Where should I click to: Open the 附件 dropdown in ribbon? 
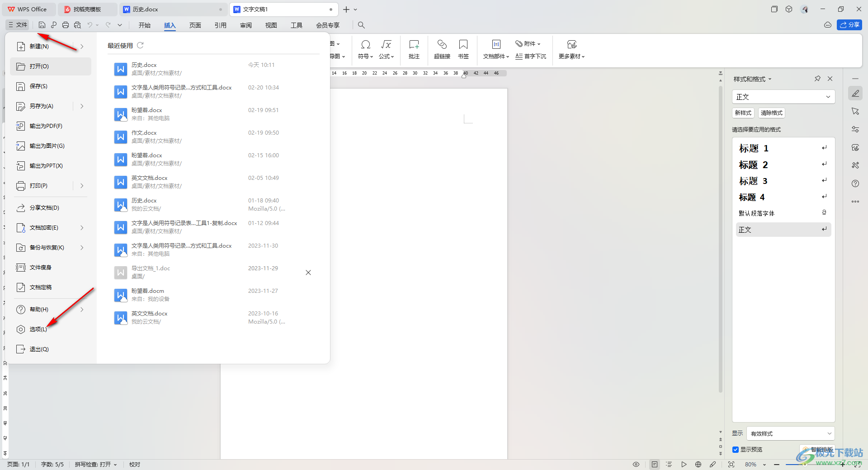[x=528, y=44]
